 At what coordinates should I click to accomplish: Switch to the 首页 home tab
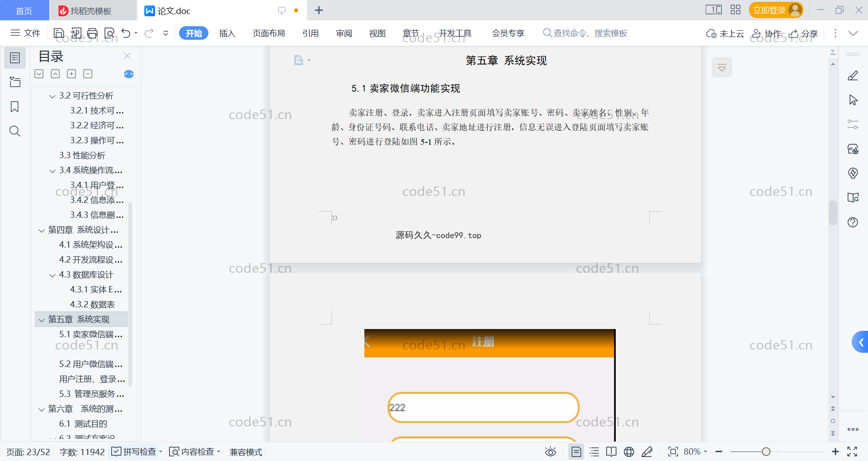click(24, 10)
